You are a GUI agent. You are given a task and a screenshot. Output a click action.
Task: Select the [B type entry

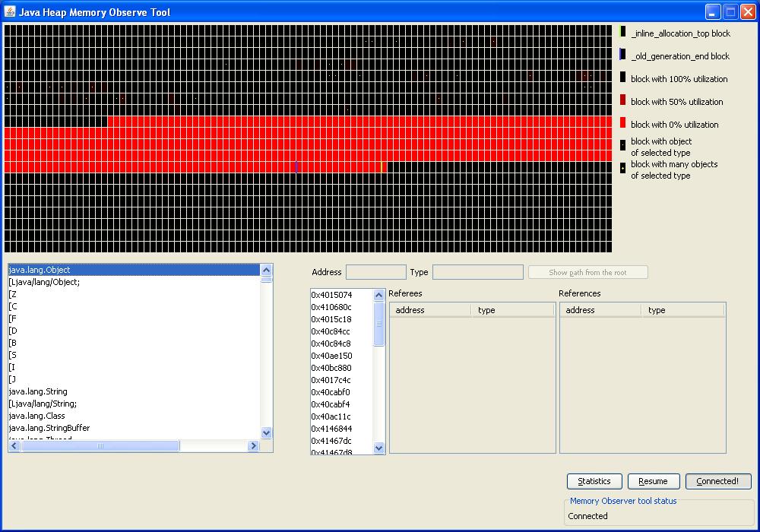135,343
